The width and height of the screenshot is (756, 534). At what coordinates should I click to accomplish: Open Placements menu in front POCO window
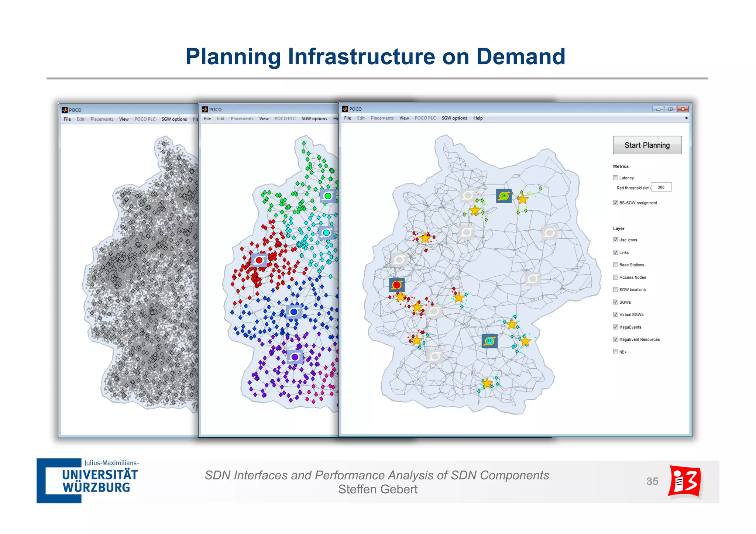point(382,118)
